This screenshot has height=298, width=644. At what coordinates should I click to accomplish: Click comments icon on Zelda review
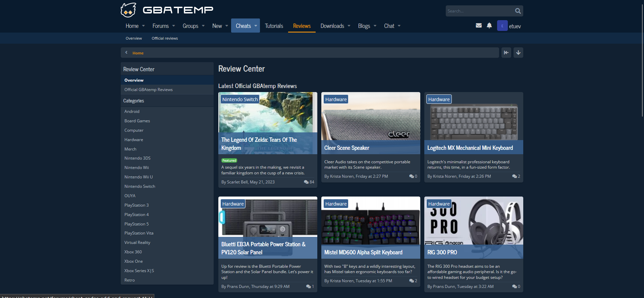pos(306,182)
